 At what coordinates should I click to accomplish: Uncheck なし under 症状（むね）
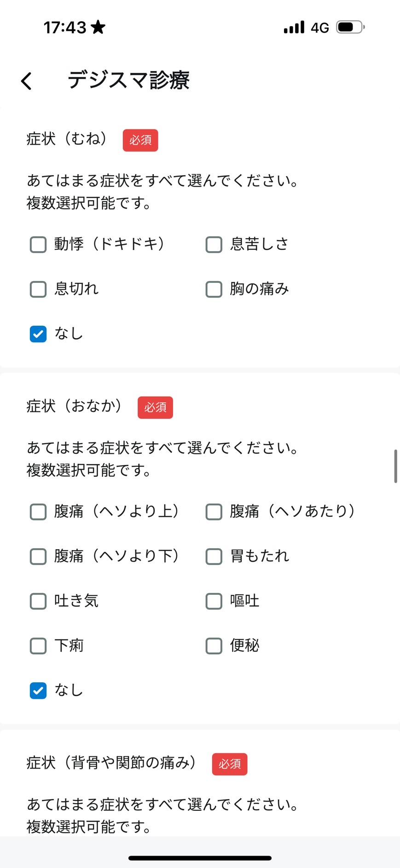tap(38, 334)
